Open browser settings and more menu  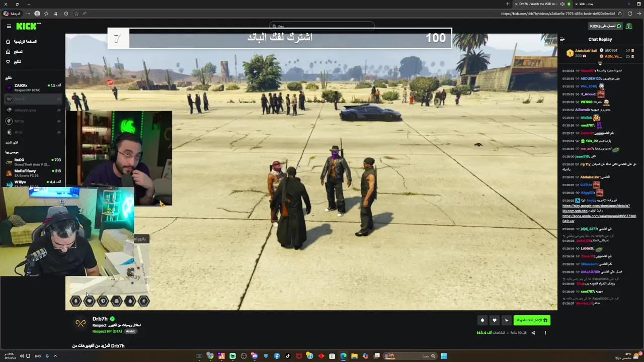(27, 14)
